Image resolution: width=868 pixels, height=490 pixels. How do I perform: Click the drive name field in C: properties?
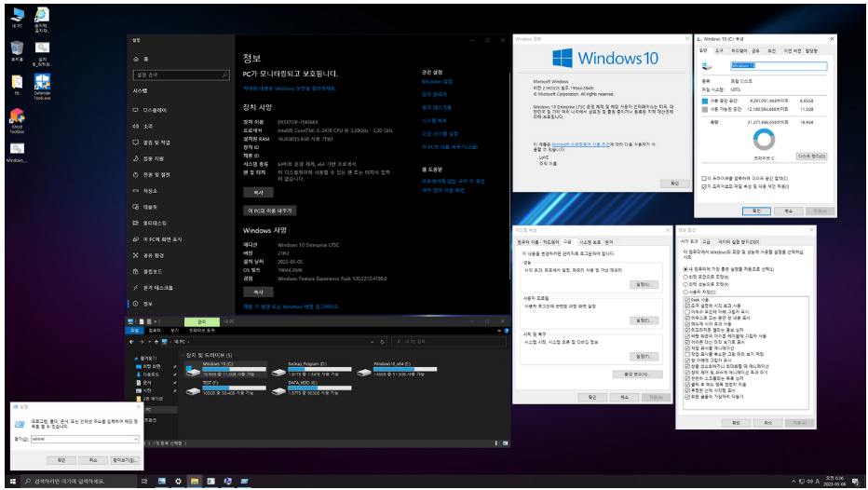click(779, 66)
